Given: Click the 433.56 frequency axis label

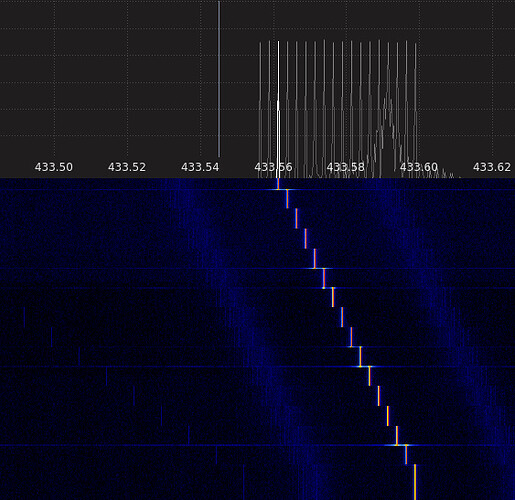Looking at the screenshot, I should coord(273,167).
